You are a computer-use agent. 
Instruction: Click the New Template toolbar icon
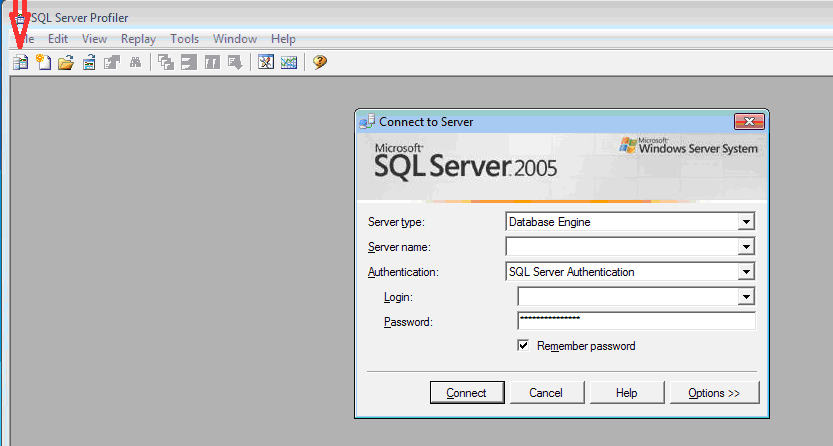pos(43,62)
